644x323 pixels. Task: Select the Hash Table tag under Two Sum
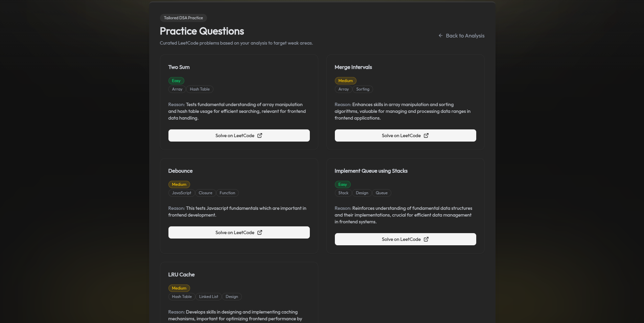(x=200, y=89)
